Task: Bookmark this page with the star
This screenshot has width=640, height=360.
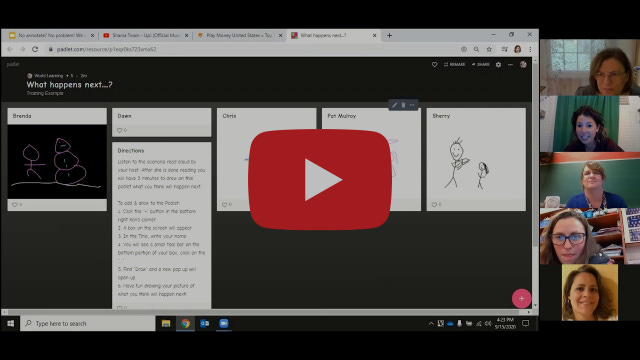Action: (489, 49)
